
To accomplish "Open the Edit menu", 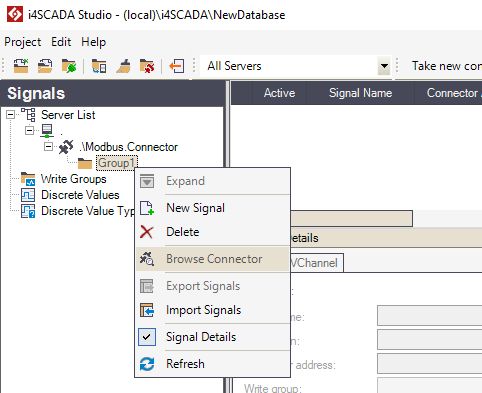I will pyautogui.click(x=61, y=42).
